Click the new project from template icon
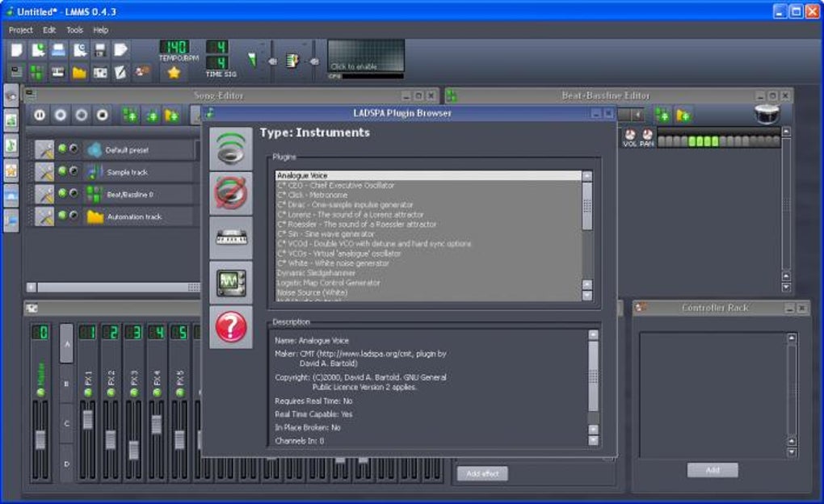 (x=38, y=50)
